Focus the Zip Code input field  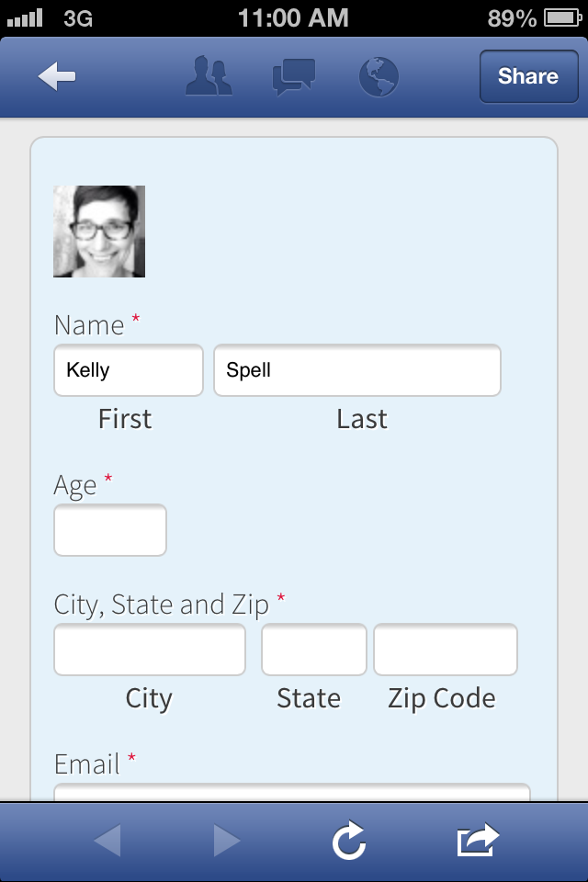point(446,650)
